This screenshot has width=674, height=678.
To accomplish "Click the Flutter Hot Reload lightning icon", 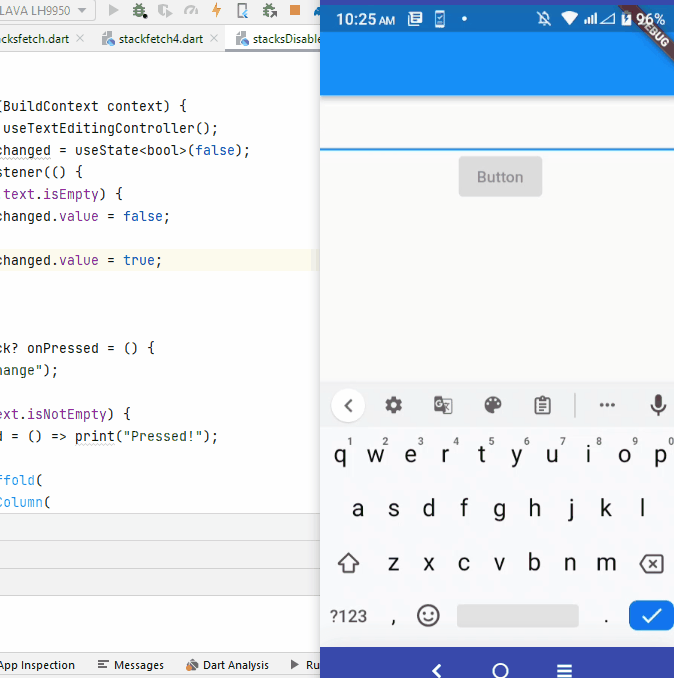I will point(217,10).
